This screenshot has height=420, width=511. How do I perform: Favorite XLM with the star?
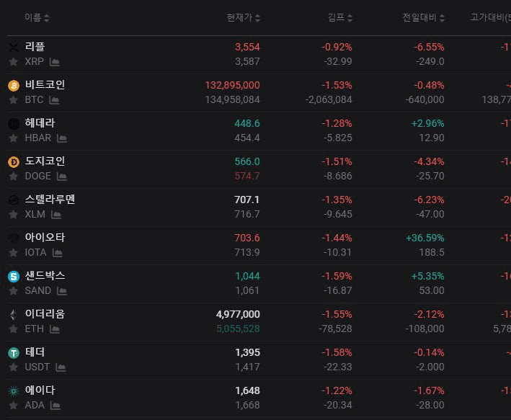pyautogui.click(x=14, y=215)
